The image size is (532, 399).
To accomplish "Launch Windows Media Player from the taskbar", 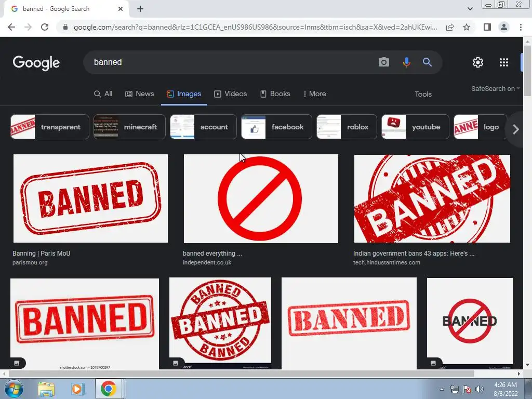I will coord(77,389).
